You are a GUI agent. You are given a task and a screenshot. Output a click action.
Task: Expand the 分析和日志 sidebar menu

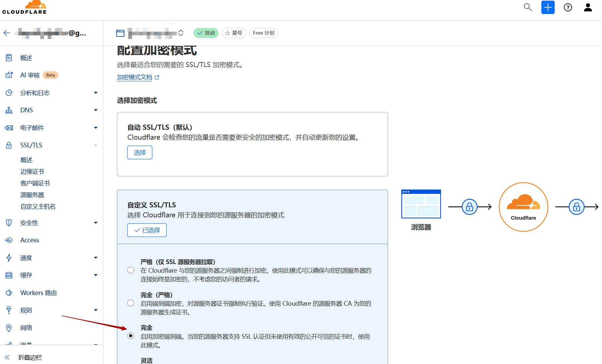click(96, 93)
